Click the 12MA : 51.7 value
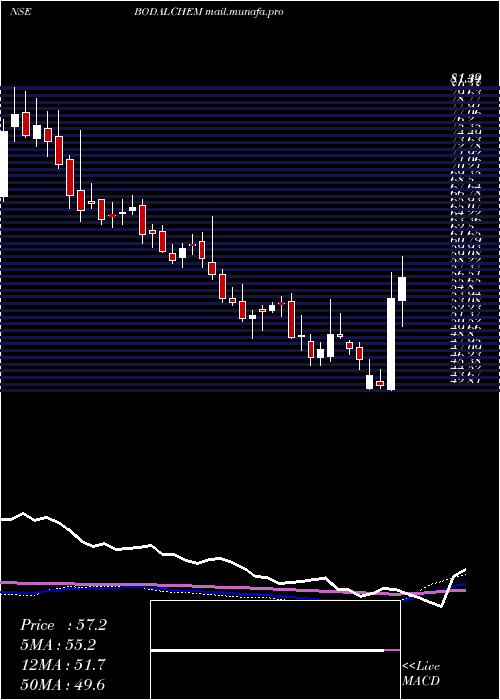 coord(63,665)
